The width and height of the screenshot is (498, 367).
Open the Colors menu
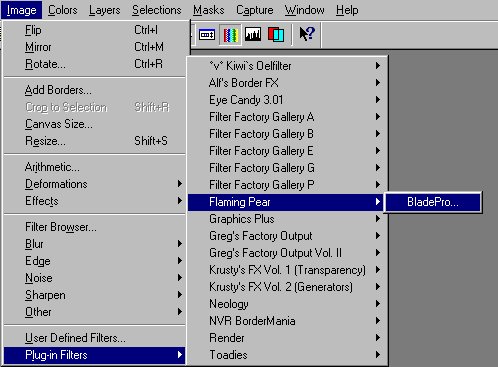click(63, 10)
